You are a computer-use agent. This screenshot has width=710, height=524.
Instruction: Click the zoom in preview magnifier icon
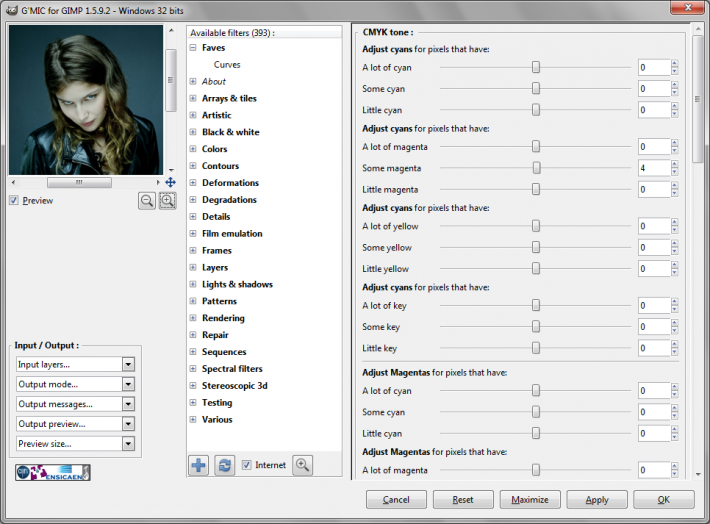tap(168, 201)
